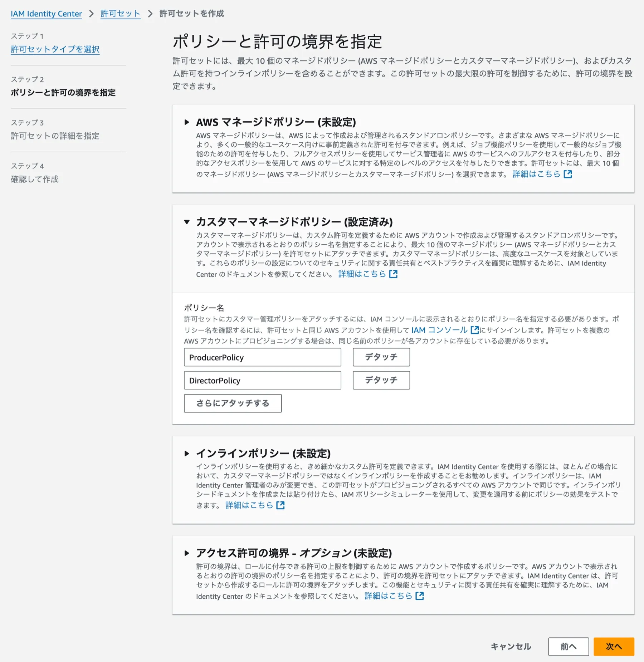Open IAM Identity Center breadcrumb link
Screen dimensions: 644x662
(x=46, y=14)
